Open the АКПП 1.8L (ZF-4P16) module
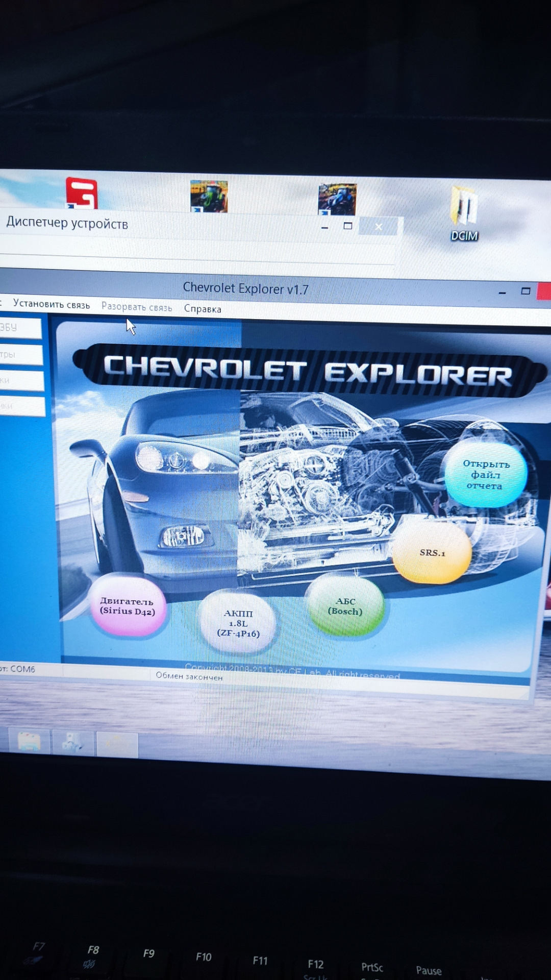The image size is (551, 980). click(238, 623)
